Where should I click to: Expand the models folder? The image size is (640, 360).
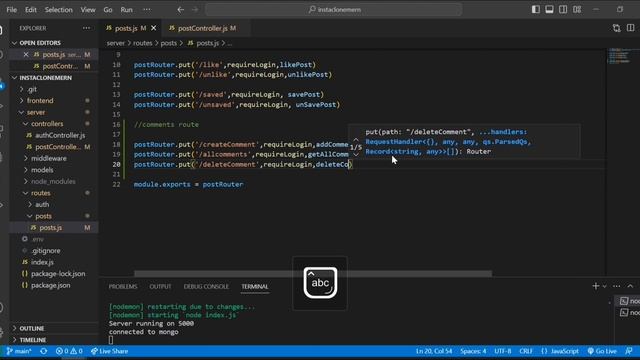[42, 170]
